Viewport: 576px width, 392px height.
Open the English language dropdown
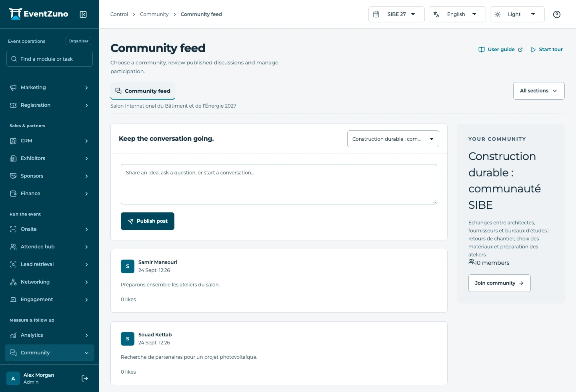coord(457,14)
